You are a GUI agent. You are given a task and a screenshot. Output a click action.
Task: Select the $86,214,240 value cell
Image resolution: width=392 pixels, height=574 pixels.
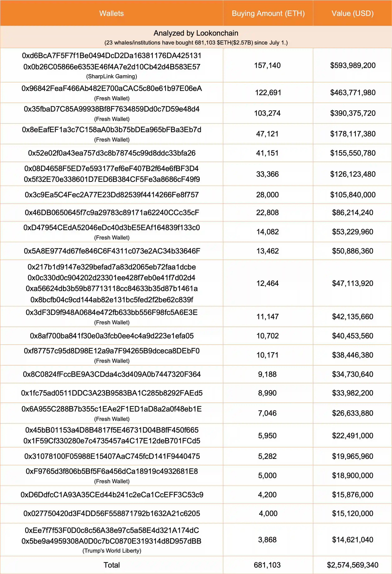pos(352,213)
